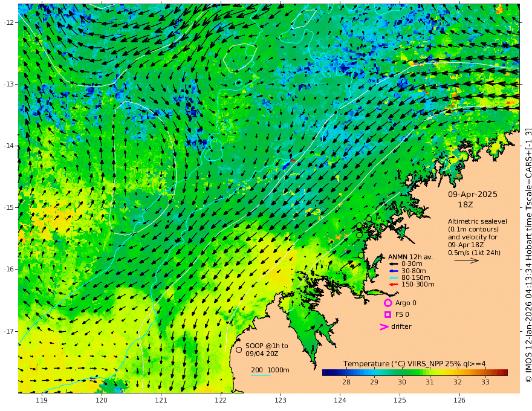Image resolution: width=532 pixels, height=411 pixels.
Task: Click the red 150-300m legend arrow
Action: point(394,285)
